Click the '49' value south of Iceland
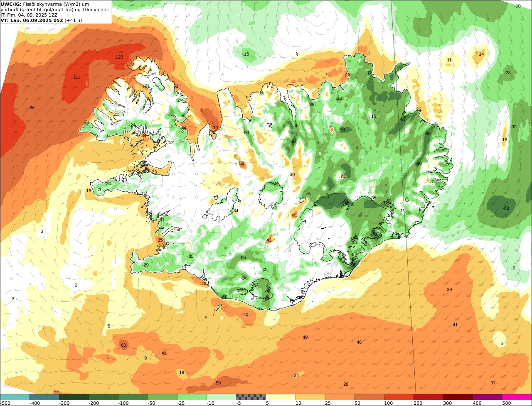This screenshot has width=532, height=406. coord(305,337)
